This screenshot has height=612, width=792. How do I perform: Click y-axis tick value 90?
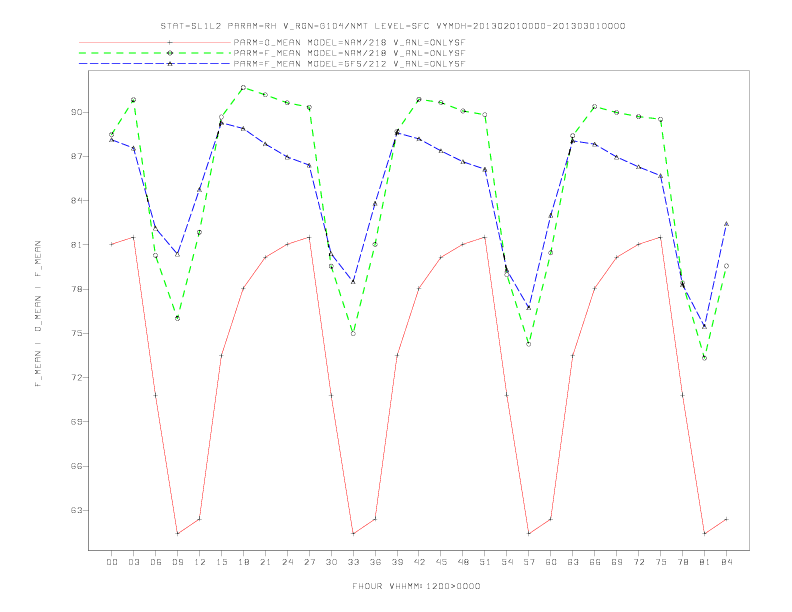pyautogui.click(x=77, y=112)
